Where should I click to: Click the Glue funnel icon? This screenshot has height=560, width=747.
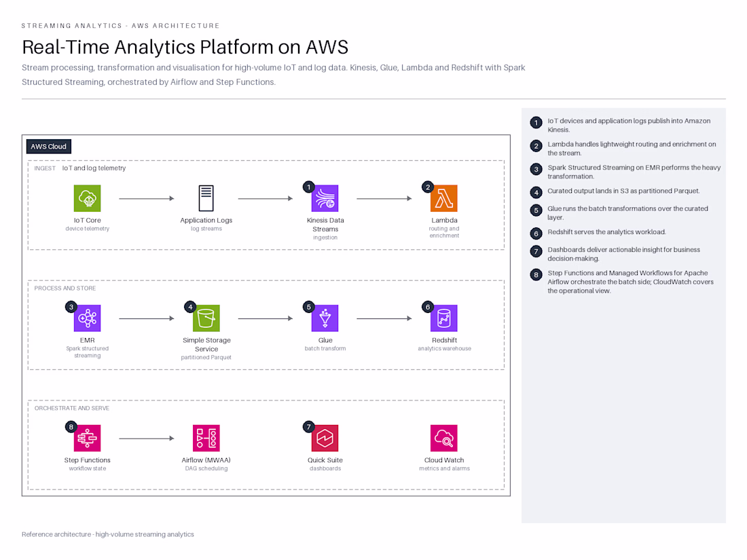point(325,318)
